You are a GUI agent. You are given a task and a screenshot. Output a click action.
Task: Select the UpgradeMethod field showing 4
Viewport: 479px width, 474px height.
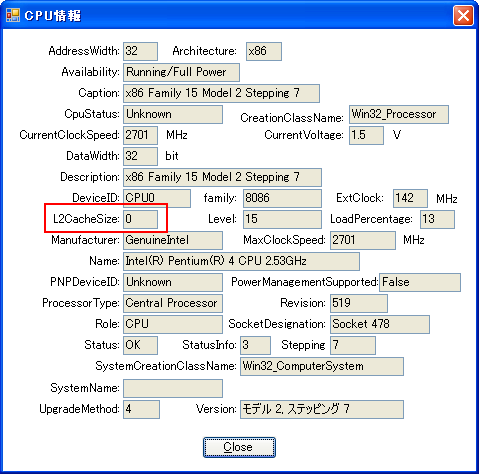pyautogui.click(x=141, y=409)
